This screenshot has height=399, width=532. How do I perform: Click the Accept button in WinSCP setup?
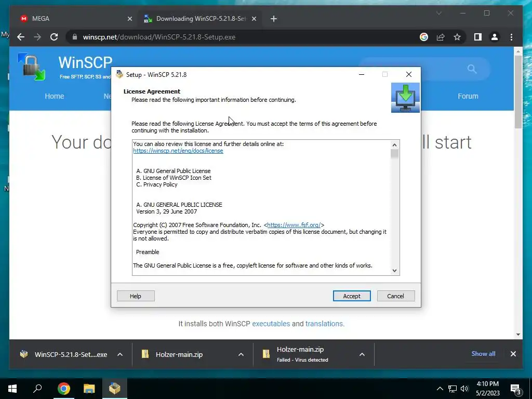click(352, 296)
